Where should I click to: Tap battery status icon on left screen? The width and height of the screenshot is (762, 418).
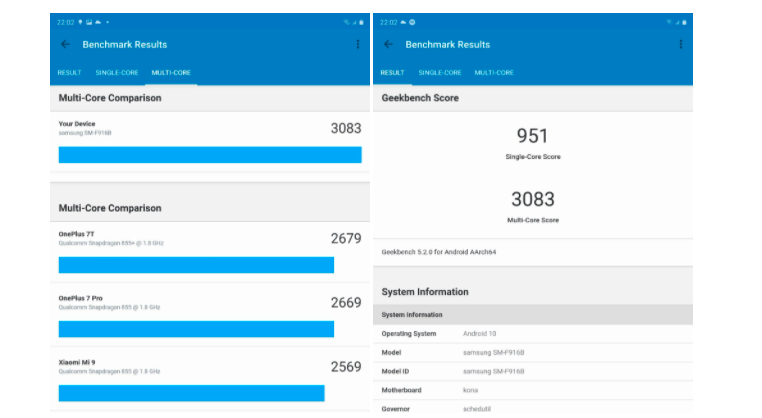click(361, 22)
